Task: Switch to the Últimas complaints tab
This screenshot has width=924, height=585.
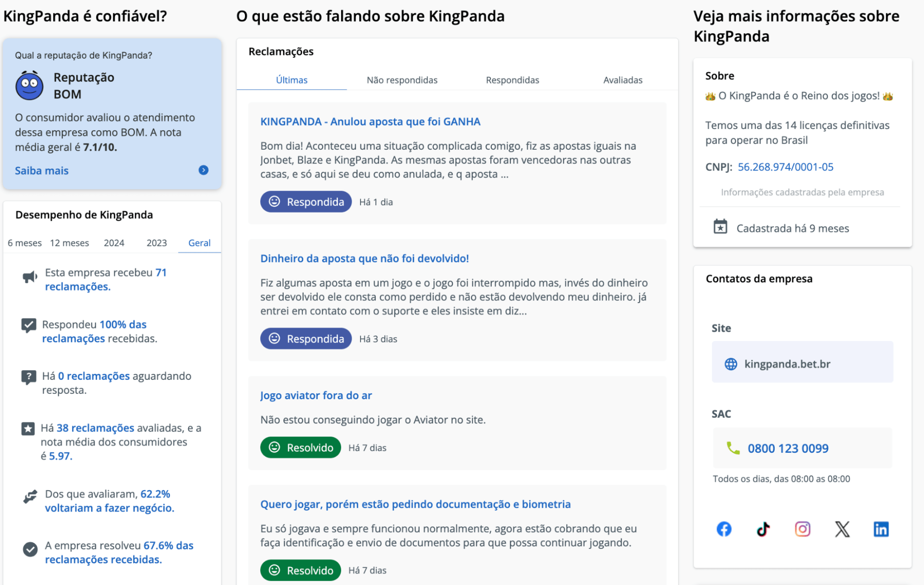Action: click(x=292, y=80)
